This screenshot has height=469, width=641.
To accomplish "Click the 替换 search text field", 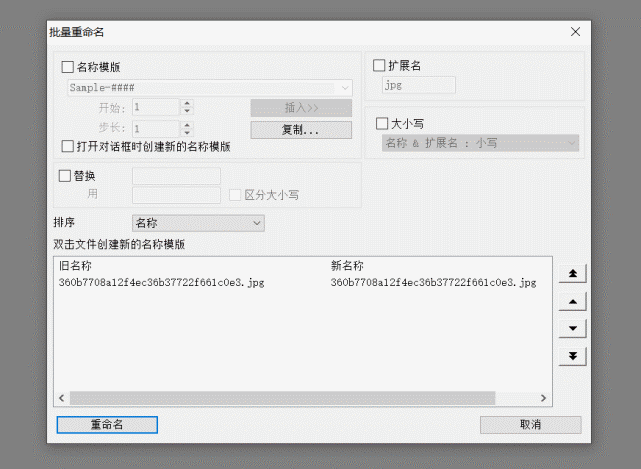I will [177, 176].
